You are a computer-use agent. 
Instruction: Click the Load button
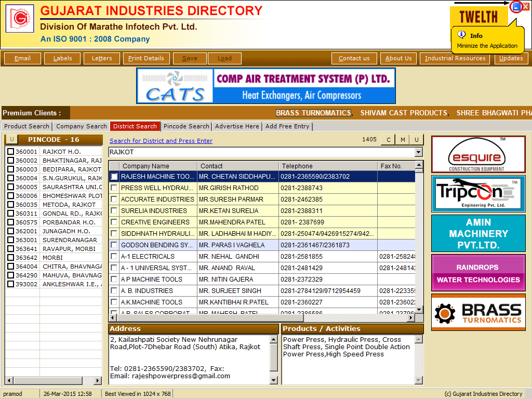coord(224,58)
